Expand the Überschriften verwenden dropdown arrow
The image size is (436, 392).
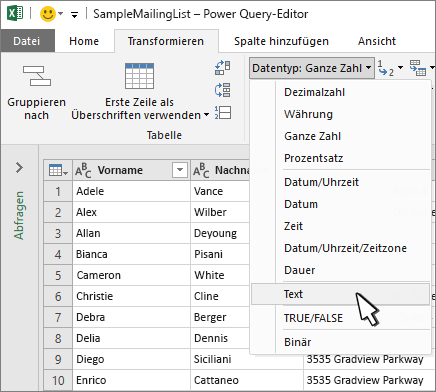pos(206,115)
